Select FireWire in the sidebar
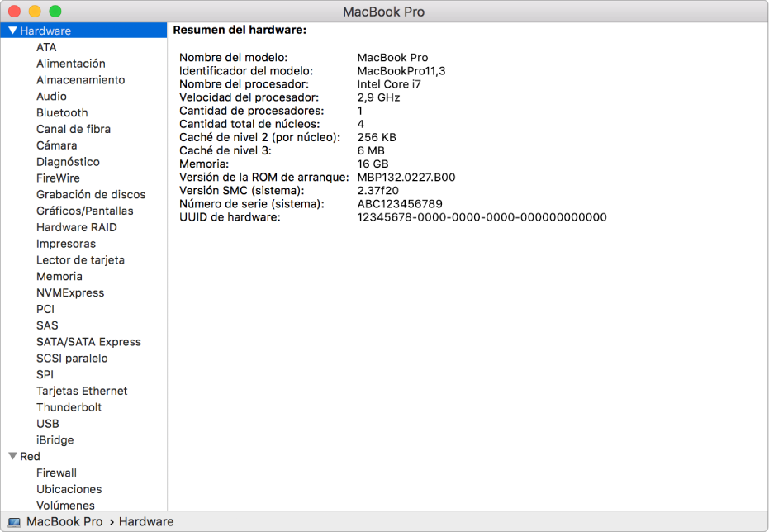The width and height of the screenshot is (769, 532). coord(58,178)
